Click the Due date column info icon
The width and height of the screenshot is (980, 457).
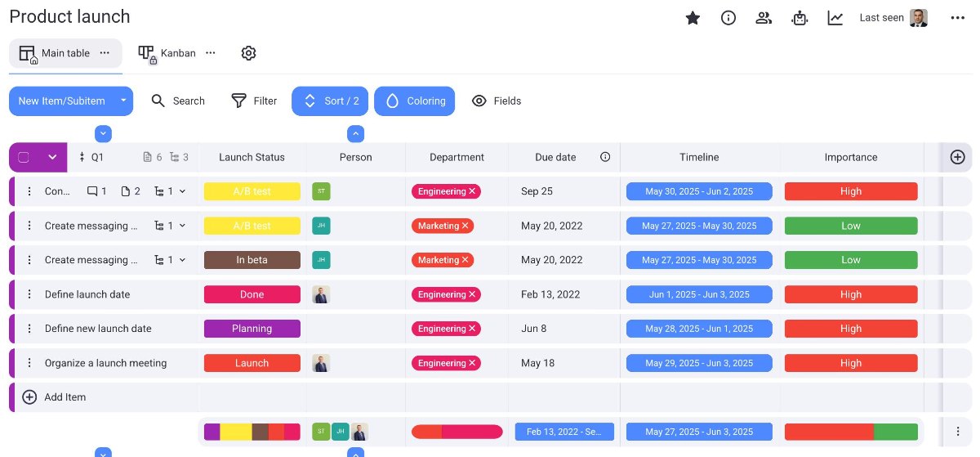click(605, 157)
